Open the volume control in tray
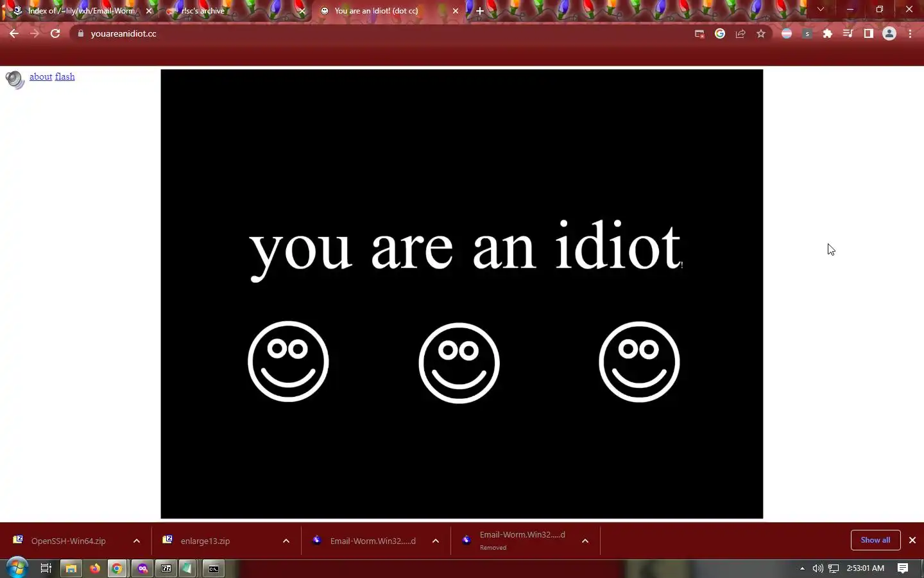 tap(817, 568)
